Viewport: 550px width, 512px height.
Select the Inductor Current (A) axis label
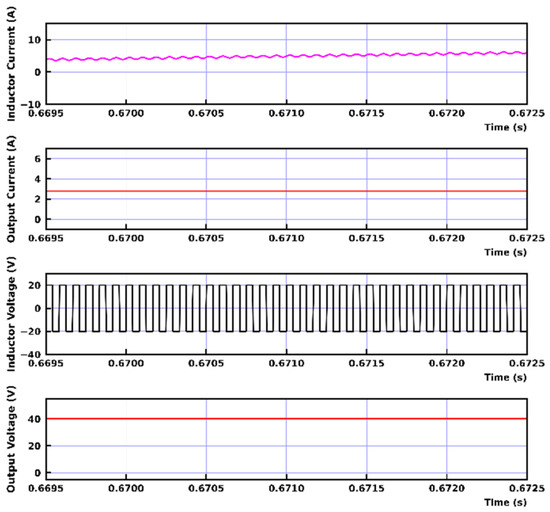tap(11, 64)
